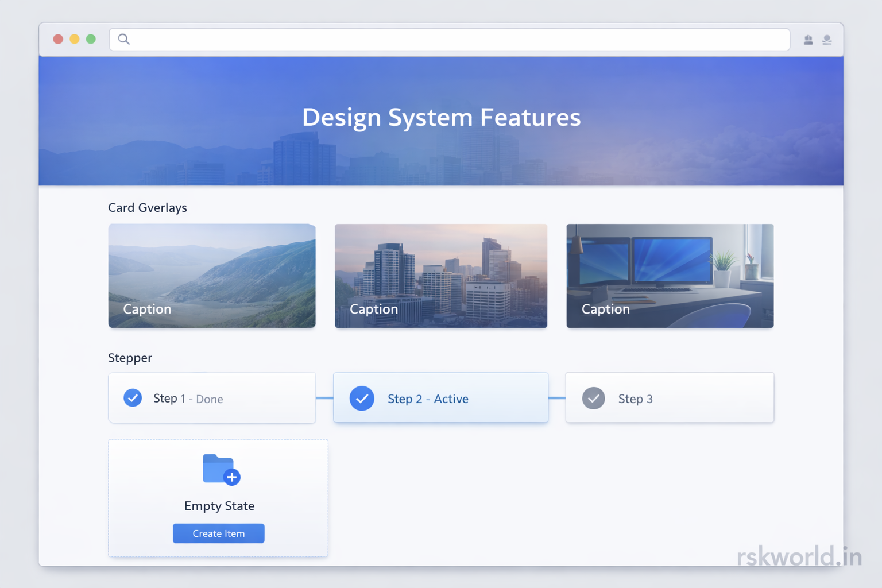This screenshot has width=882, height=588.
Task: Click the plus badge on the folder icon
Action: click(231, 476)
